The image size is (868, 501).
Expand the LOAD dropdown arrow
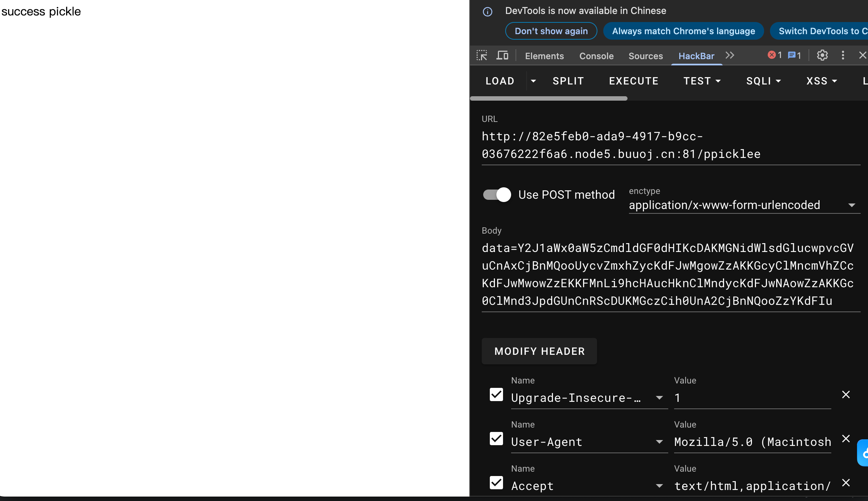(534, 81)
